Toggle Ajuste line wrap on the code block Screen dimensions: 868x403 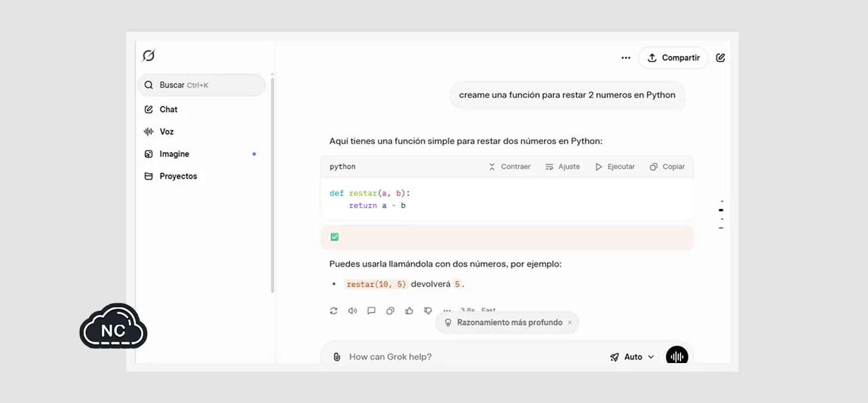(x=562, y=167)
